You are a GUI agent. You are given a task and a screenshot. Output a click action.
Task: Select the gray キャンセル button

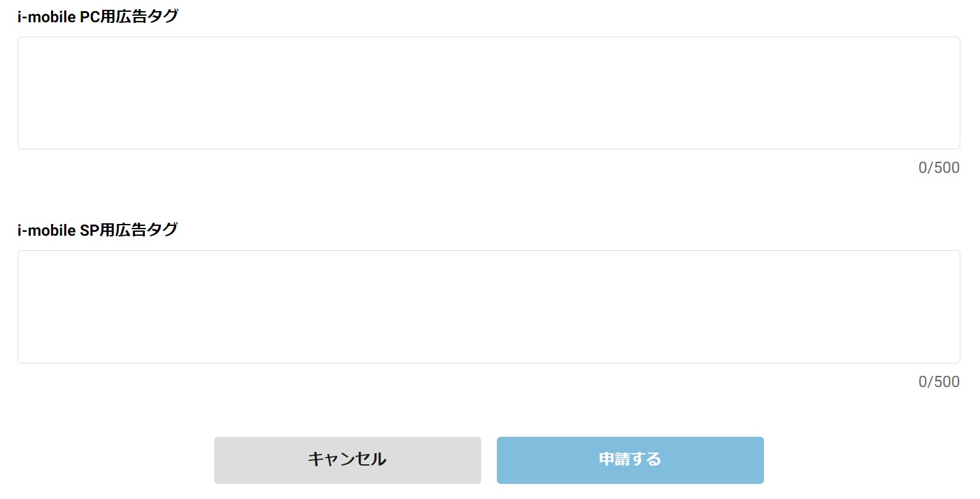coord(347,460)
